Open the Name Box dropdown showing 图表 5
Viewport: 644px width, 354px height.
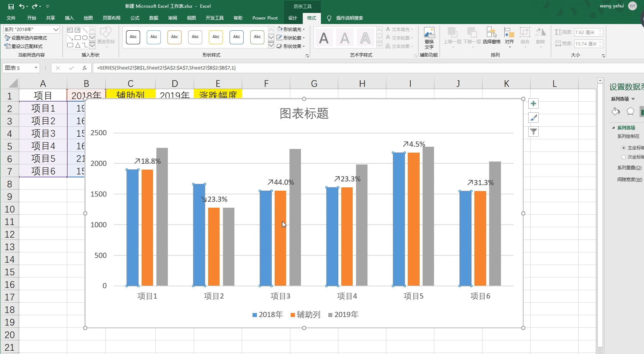(x=36, y=68)
